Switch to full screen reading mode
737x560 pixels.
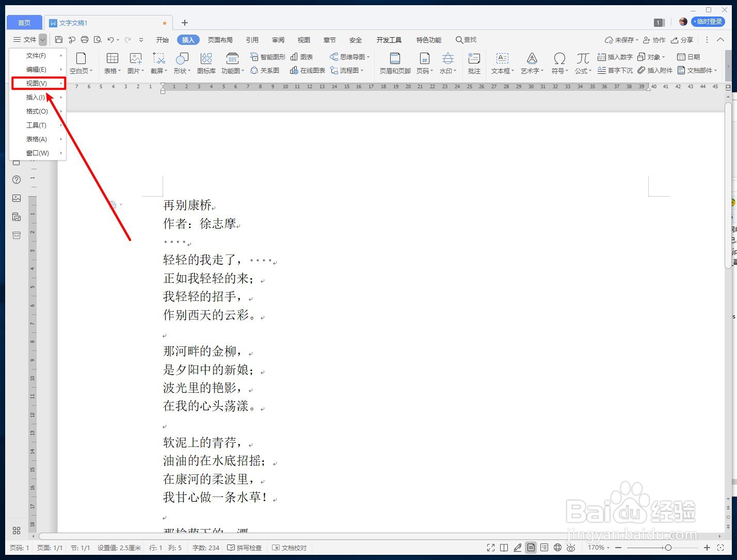490,548
